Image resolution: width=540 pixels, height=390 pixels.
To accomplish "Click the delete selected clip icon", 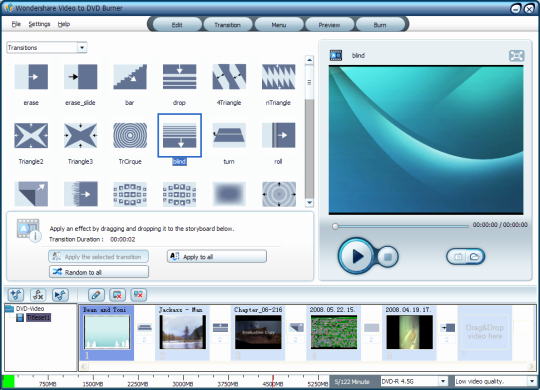I will pyautogui.click(x=117, y=295).
